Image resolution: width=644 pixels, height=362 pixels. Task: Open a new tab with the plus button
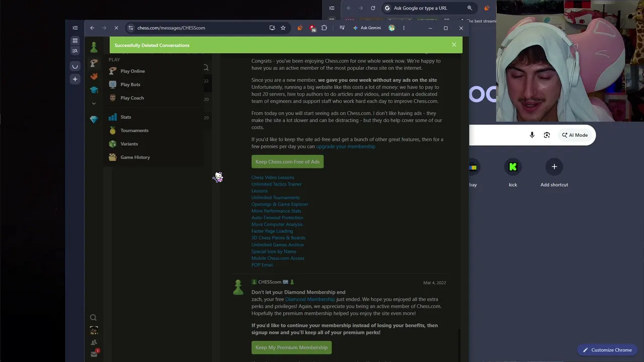(x=75, y=79)
